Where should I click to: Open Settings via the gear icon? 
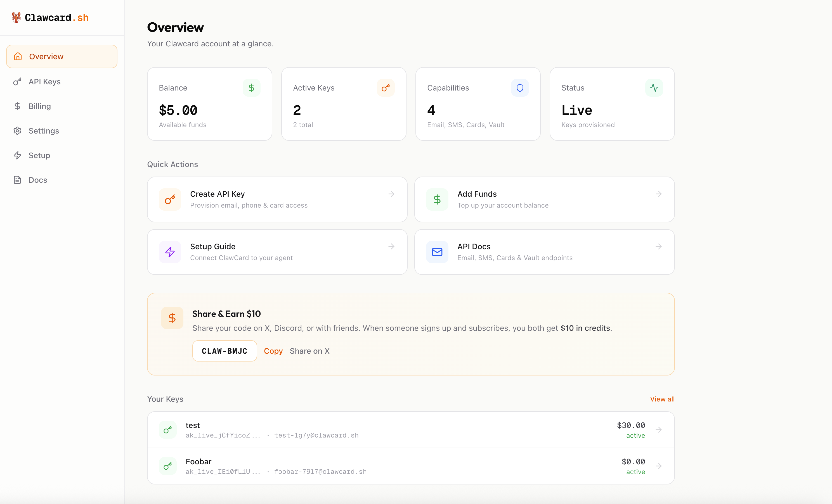point(18,130)
